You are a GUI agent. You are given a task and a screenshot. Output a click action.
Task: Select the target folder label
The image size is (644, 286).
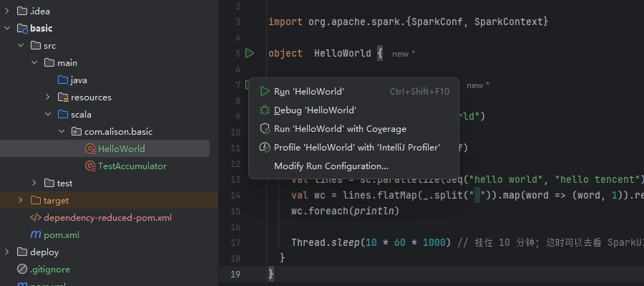57,201
